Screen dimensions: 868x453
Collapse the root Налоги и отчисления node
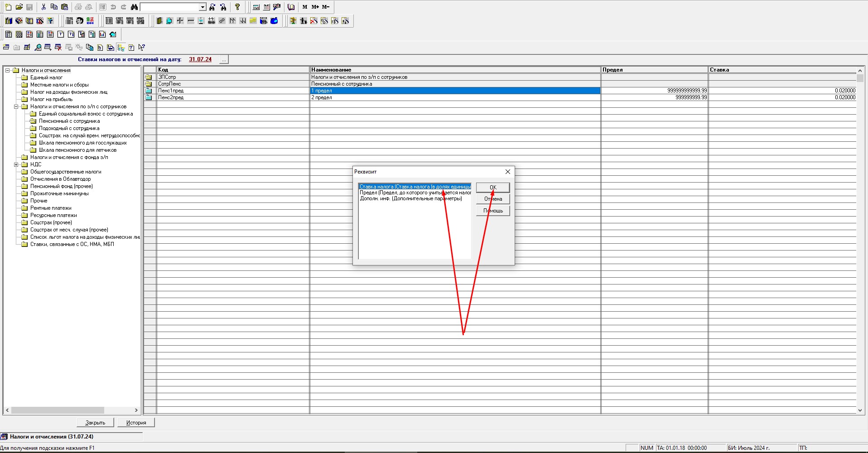(7, 70)
